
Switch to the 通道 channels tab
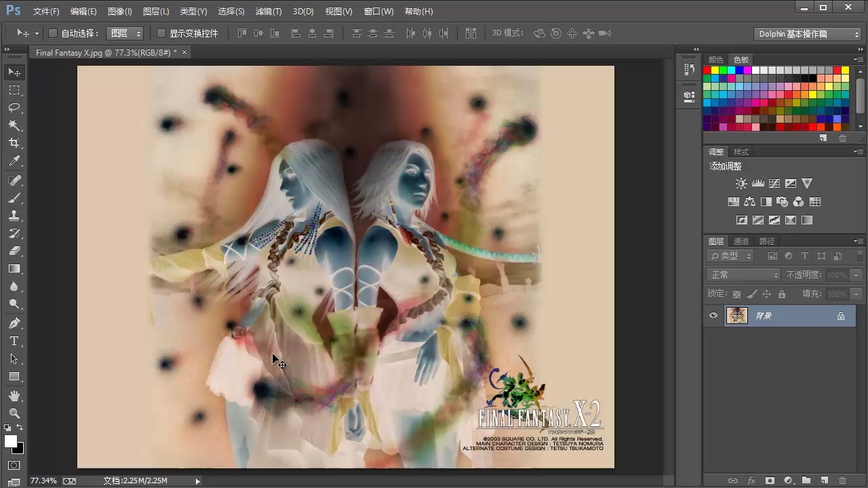point(741,241)
